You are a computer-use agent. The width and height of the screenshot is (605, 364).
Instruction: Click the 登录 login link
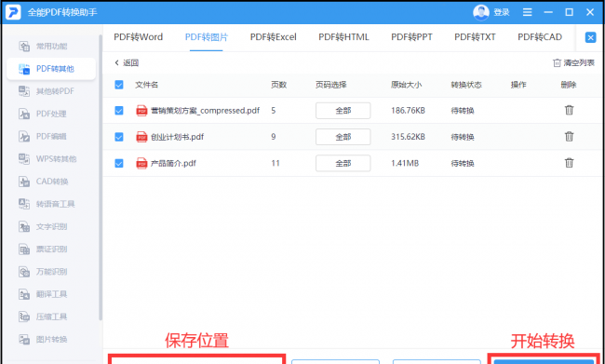coord(502,12)
